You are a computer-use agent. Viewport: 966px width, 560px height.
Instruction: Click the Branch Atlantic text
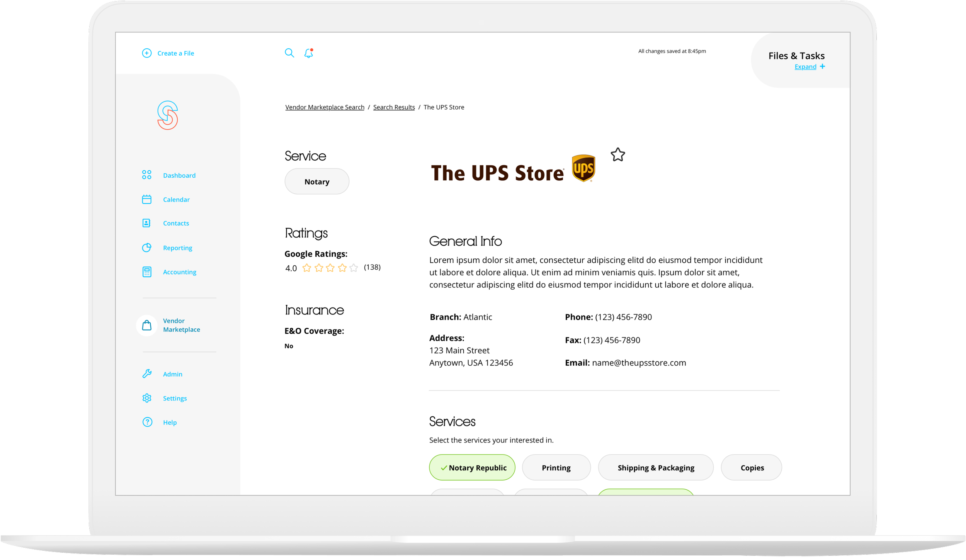[x=461, y=317]
